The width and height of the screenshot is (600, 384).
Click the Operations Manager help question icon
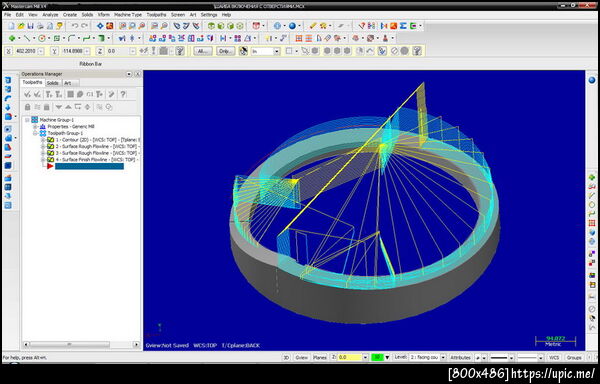click(x=123, y=94)
